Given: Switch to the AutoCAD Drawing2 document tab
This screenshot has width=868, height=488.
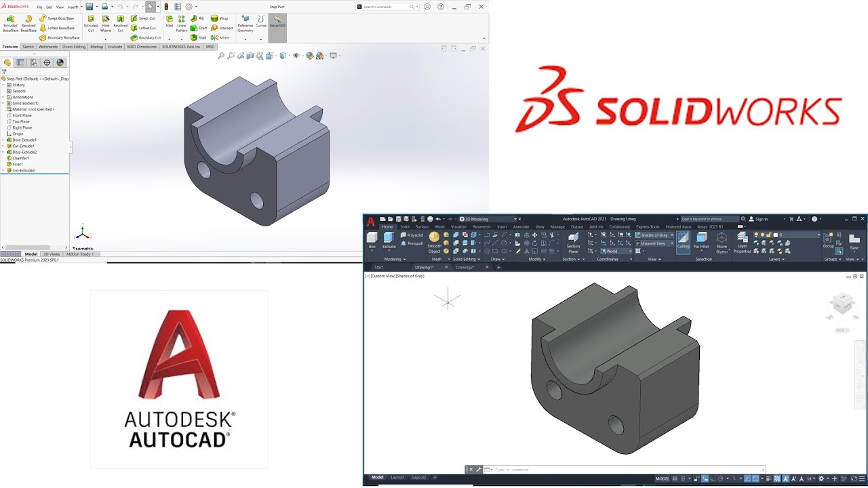Looking at the screenshot, I should coord(465,267).
